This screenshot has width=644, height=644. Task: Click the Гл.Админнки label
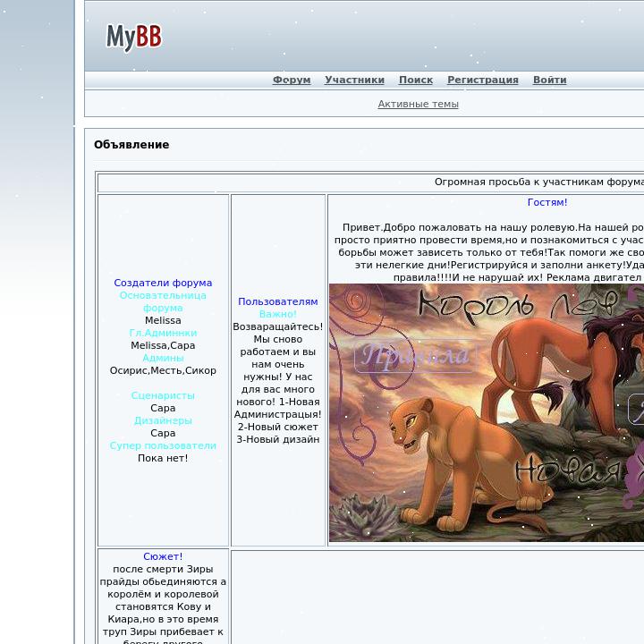[x=163, y=333]
